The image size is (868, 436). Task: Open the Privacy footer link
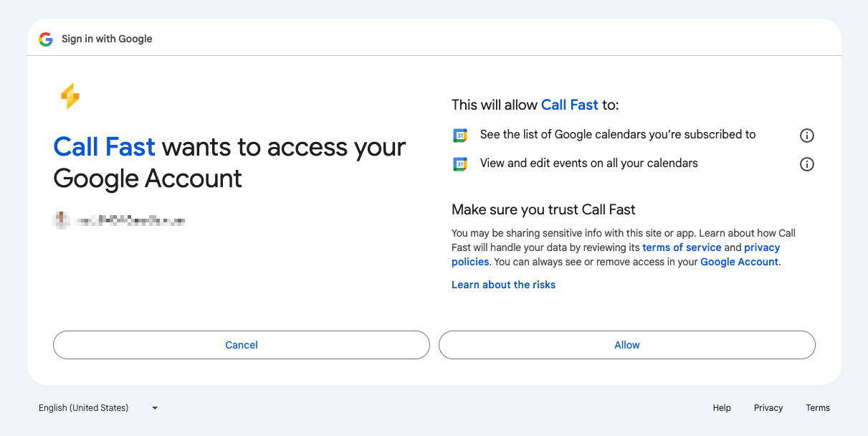[x=768, y=408]
